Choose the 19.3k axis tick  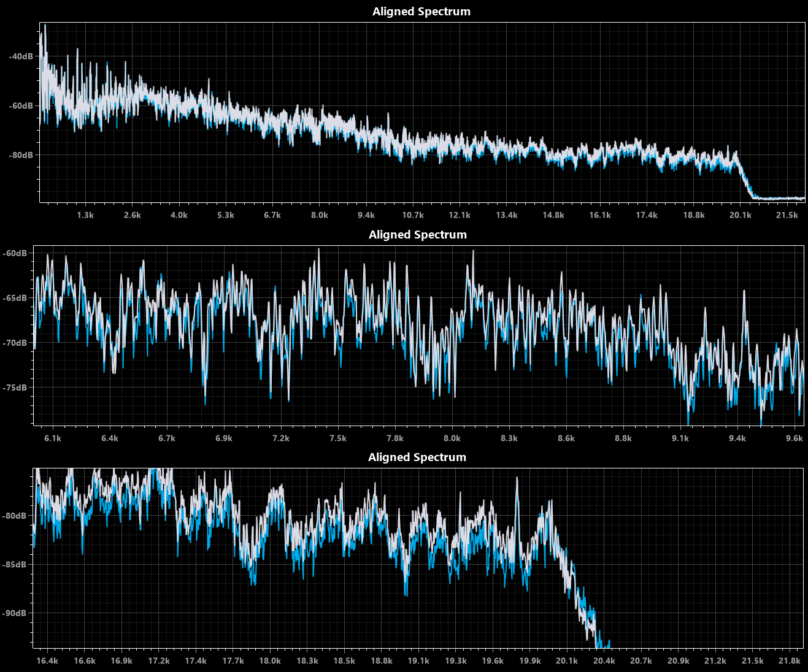pyautogui.click(x=456, y=661)
